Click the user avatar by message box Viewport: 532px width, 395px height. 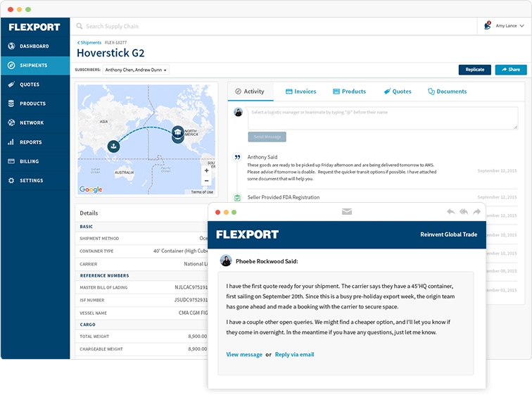point(238,113)
